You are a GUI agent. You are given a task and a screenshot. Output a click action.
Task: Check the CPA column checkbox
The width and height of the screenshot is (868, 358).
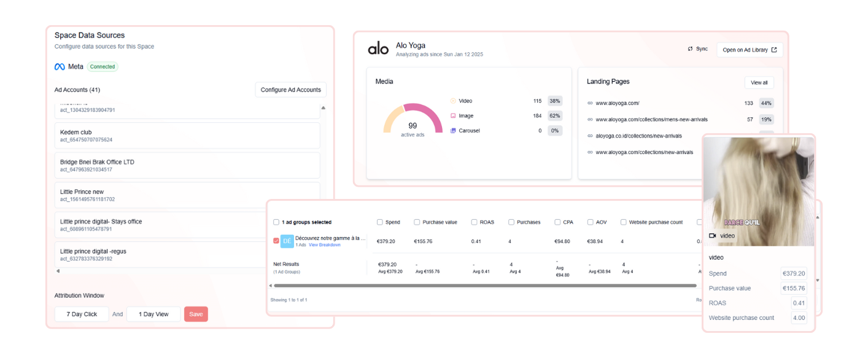pyautogui.click(x=557, y=222)
